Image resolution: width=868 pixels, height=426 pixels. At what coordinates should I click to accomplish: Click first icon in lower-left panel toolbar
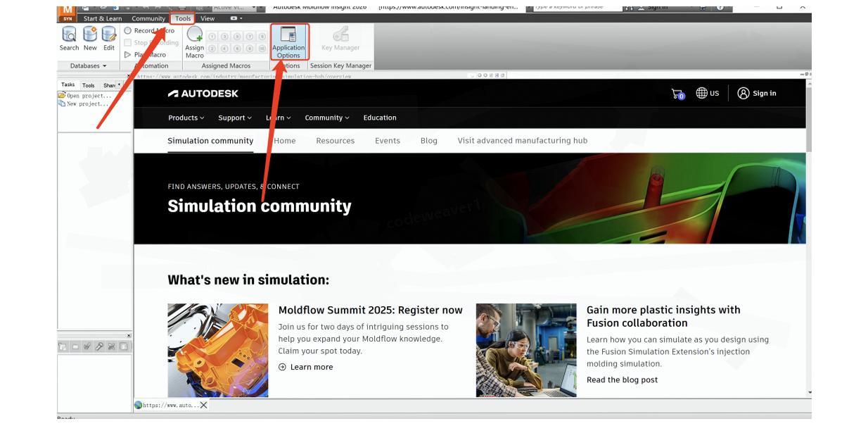point(63,346)
